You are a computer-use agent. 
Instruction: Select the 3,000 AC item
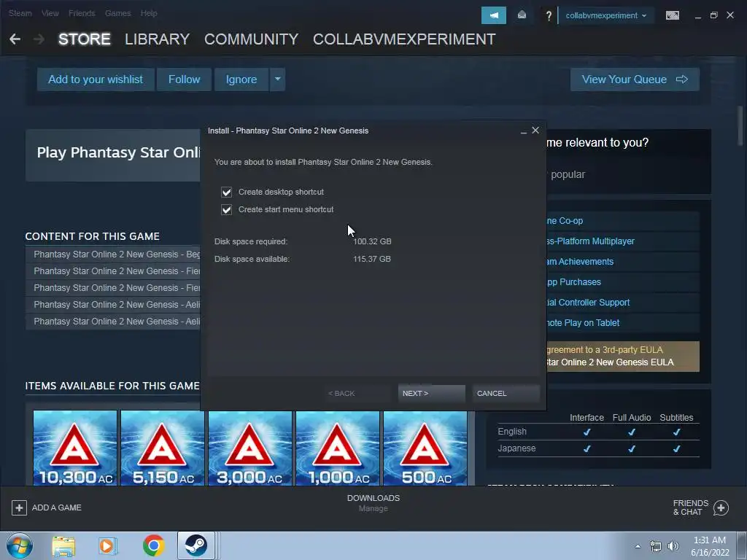coord(250,448)
